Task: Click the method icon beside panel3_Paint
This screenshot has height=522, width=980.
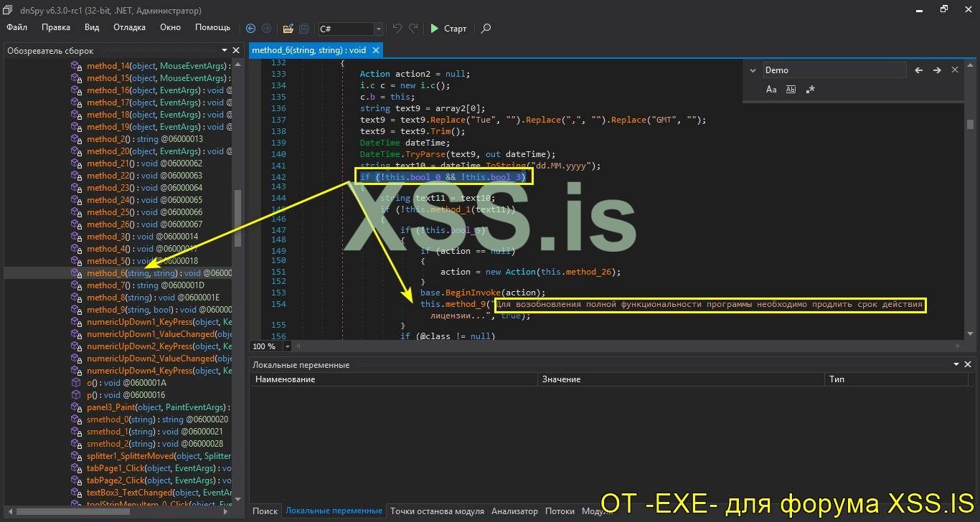Action: click(76, 407)
